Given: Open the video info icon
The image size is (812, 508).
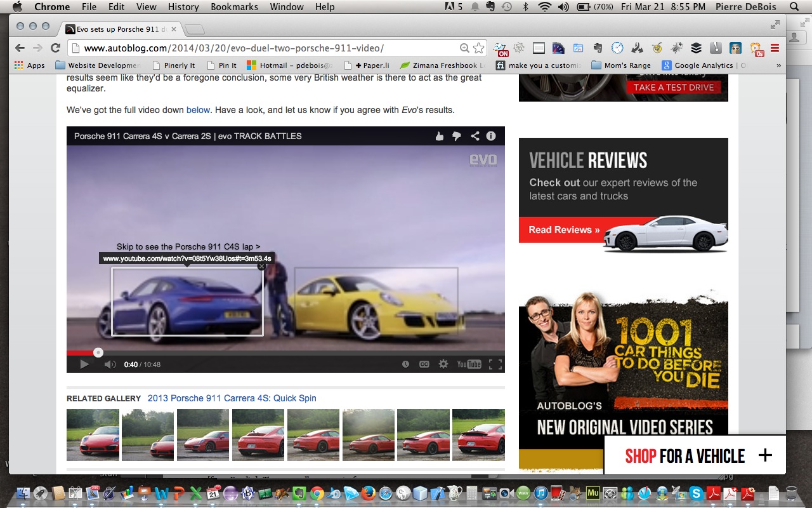Looking at the screenshot, I should pyautogui.click(x=491, y=136).
